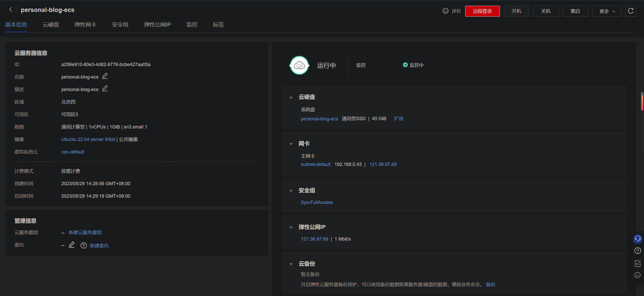Open the 更多 dropdown menu
The image size is (644, 296).
[606, 11]
